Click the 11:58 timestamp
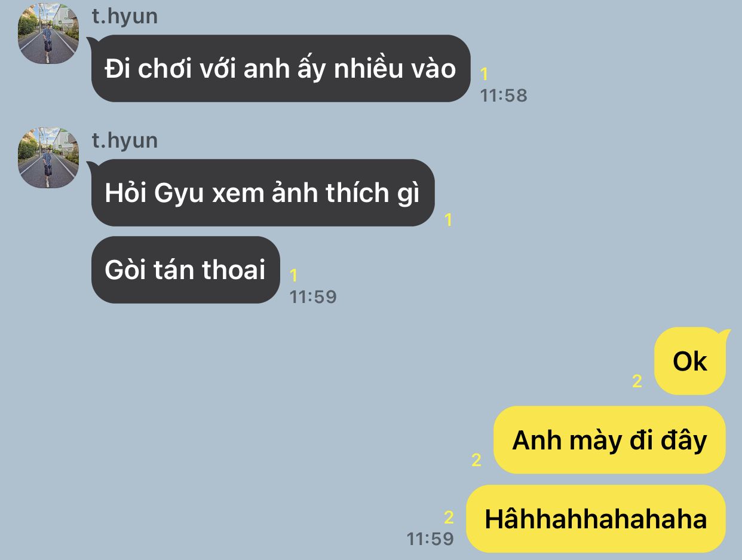The width and height of the screenshot is (742, 560). tap(504, 95)
